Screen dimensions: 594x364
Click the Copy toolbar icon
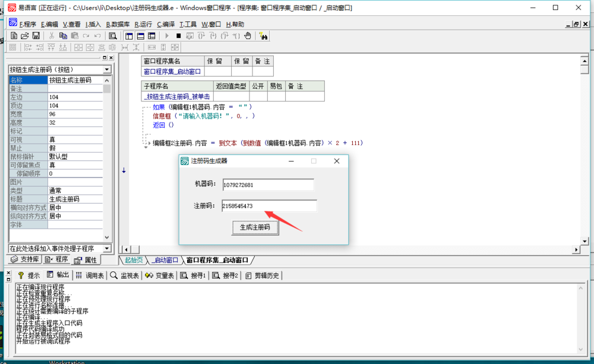pyautogui.click(x=63, y=36)
